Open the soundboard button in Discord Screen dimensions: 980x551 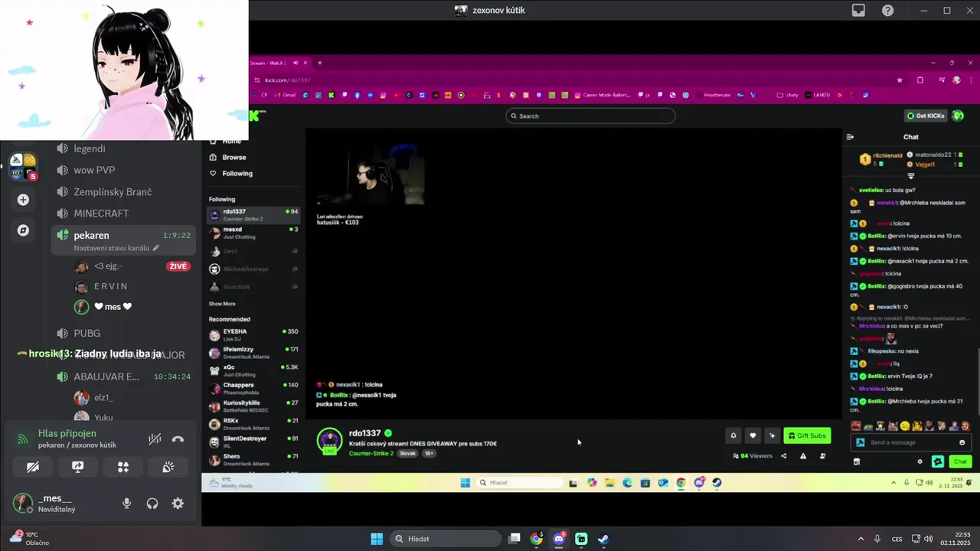(168, 466)
